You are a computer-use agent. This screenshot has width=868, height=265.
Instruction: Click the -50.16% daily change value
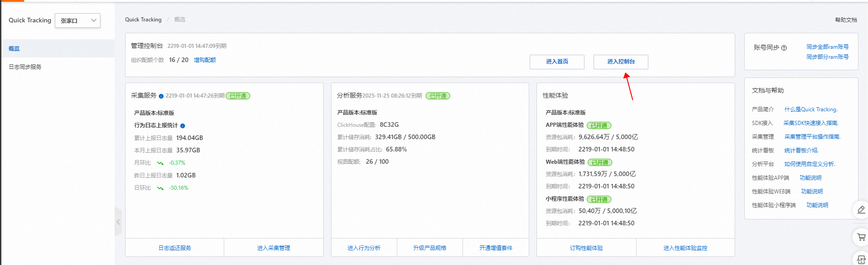point(179,188)
